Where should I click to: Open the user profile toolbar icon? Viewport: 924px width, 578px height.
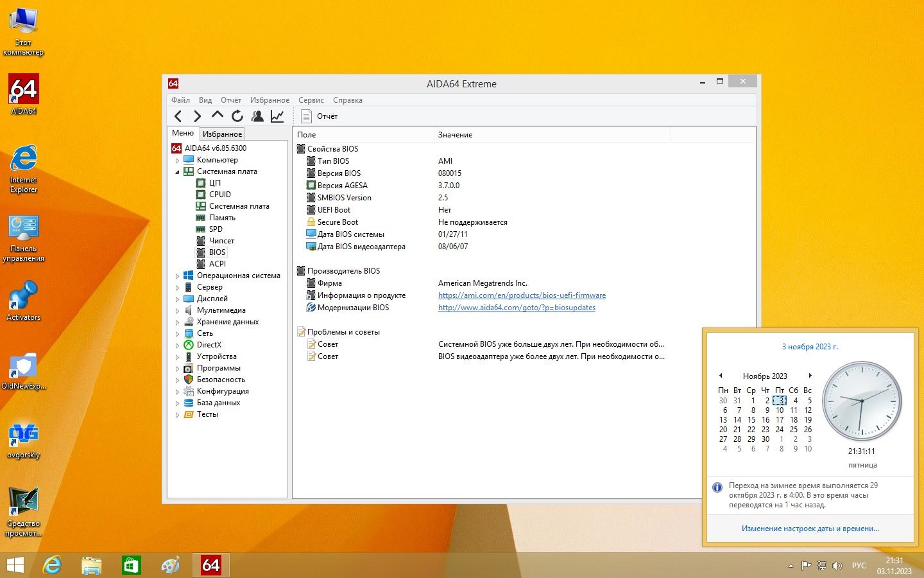[x=257, y=116]
